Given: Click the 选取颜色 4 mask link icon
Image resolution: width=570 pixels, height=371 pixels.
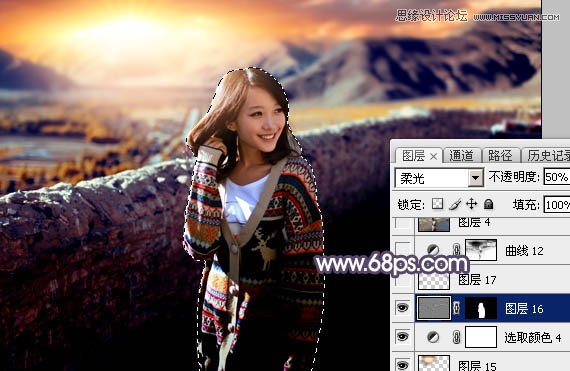Looking at the screenshot, I should coord(457,337).
